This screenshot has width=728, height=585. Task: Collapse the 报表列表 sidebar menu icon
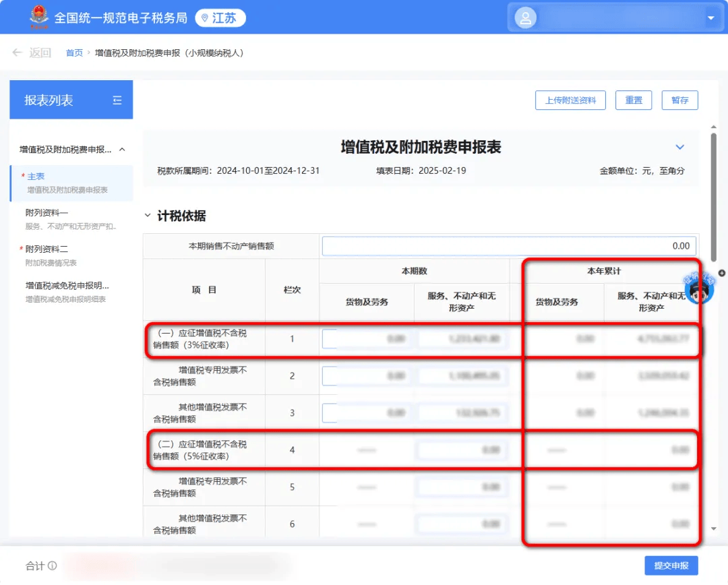[117, 100]
